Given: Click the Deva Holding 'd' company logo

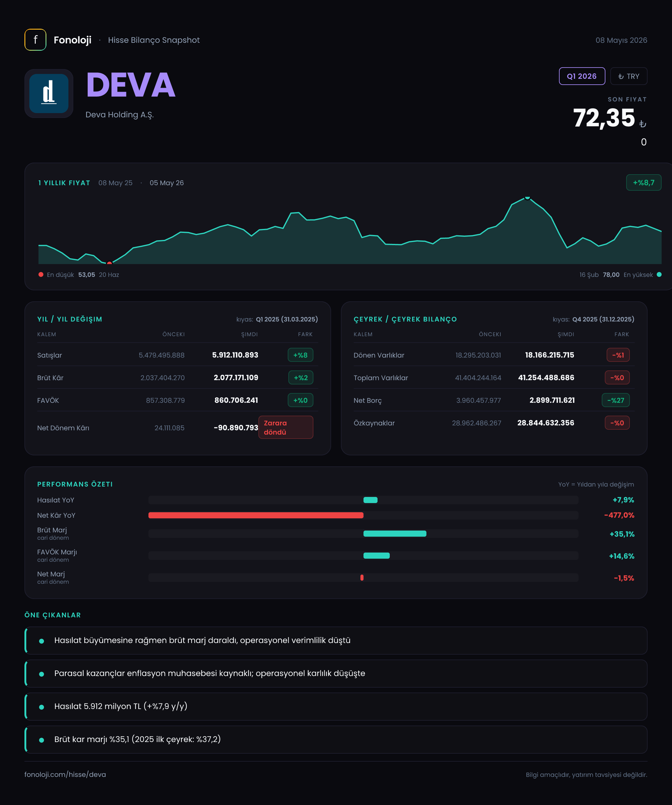Looking at the screenshot, I should [49, 94].
